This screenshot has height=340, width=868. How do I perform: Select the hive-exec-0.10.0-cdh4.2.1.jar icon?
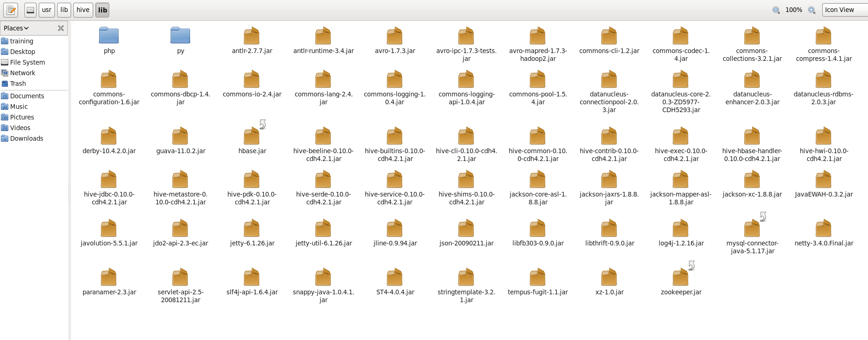tap(681, 136)
